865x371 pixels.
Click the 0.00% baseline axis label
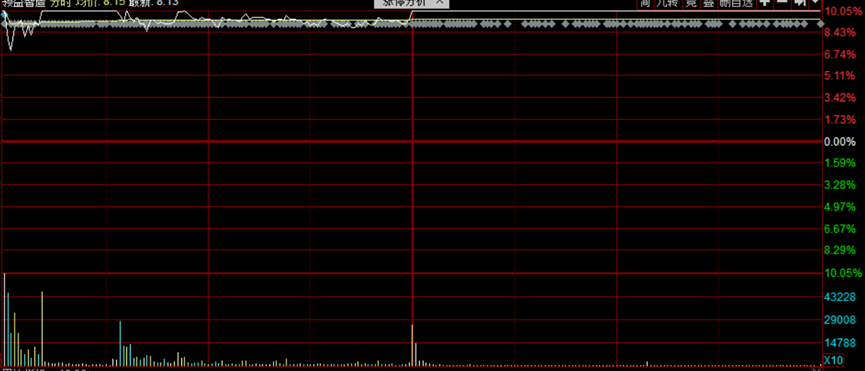click(x=839, y=142)
